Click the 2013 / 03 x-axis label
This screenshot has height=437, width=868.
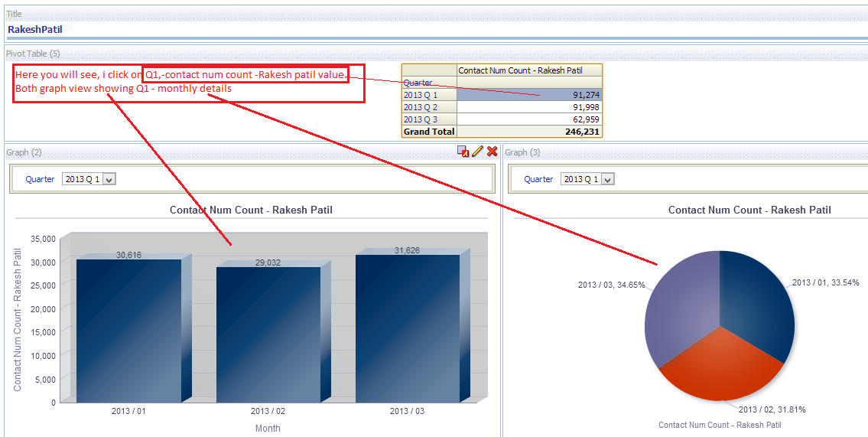[407, 411]
